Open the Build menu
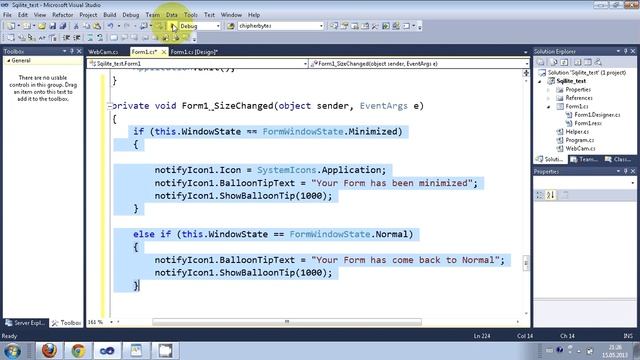640x360 pixels. (109, 15)
